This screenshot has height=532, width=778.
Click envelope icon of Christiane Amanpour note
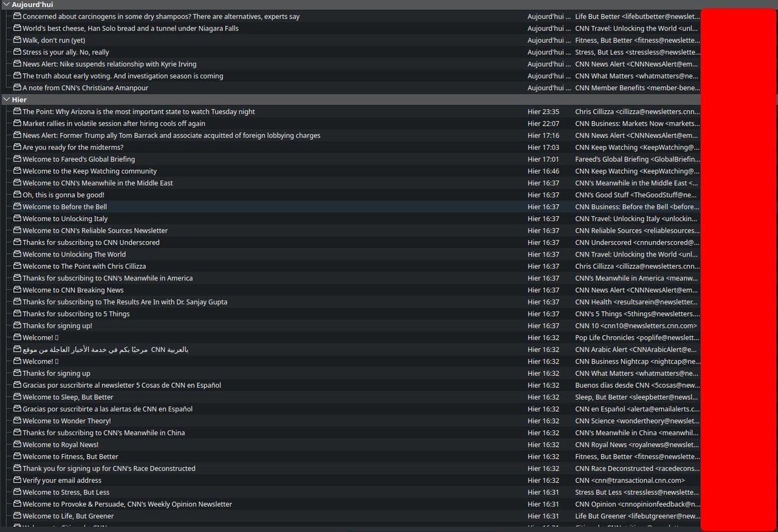[x=18, y=87]
